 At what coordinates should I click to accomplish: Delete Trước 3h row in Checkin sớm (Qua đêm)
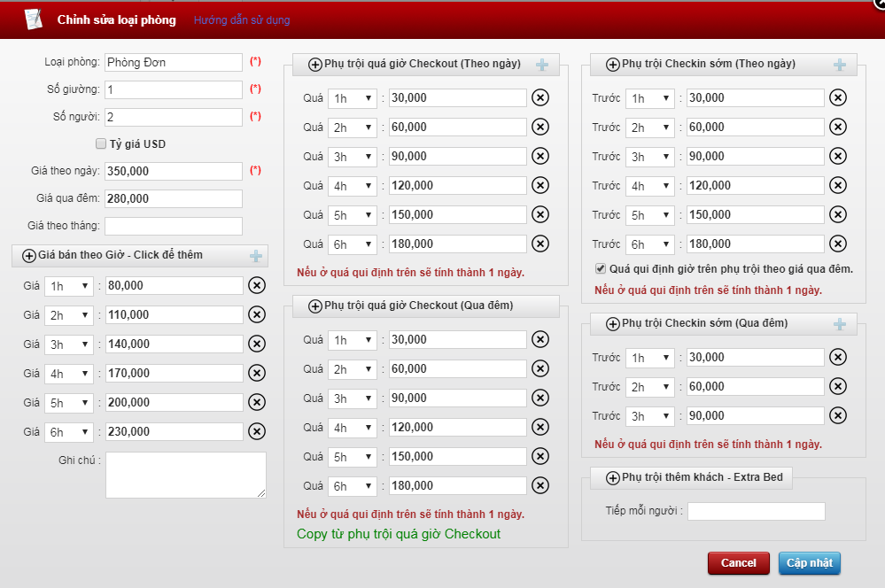pos(837,416)
